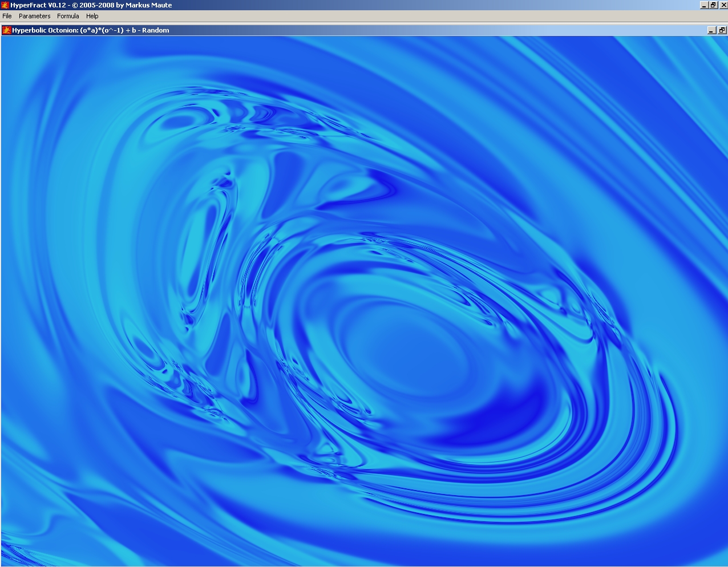Open the Help menu

click(92, 16)
